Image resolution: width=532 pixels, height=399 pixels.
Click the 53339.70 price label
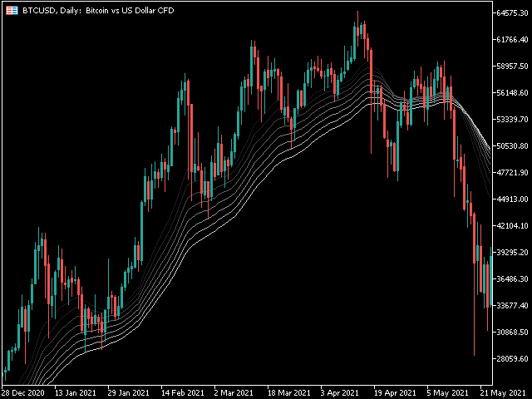pyautogui.click(x=512, y=120)
